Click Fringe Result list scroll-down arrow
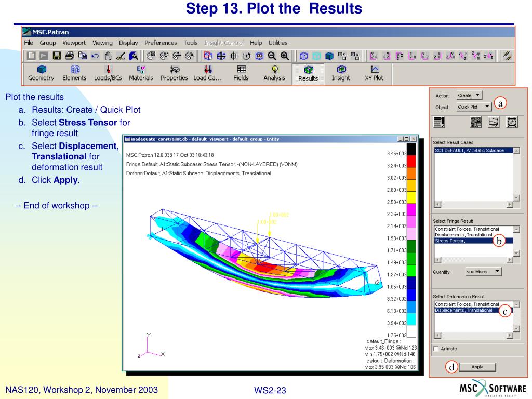 [516, 253]
